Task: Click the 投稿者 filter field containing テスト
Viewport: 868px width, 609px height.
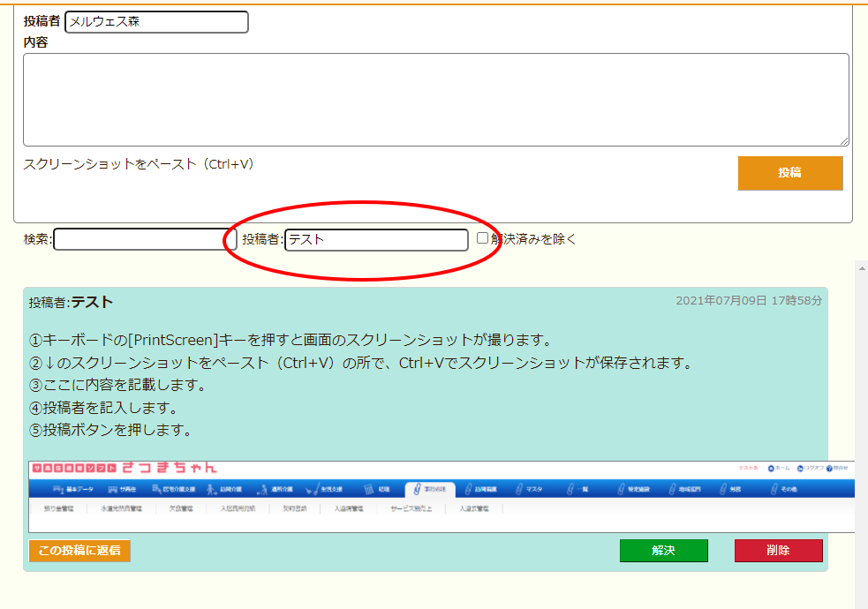Action: click(x=376, y=239)
